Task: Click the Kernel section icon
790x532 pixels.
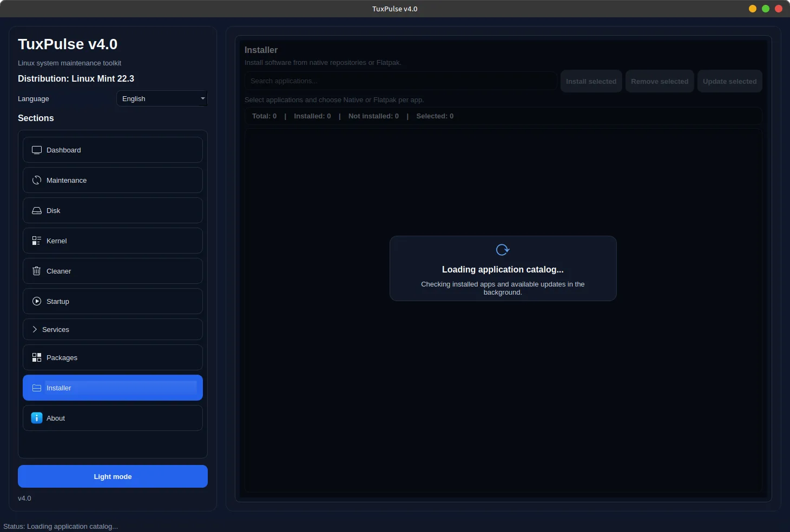Action: click(37, 241)
